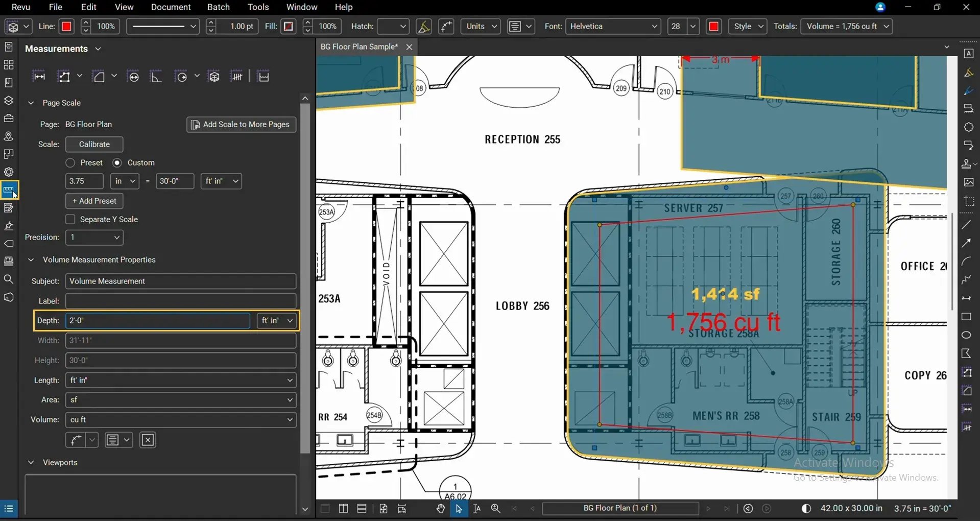Enable Separate Y Scale checkbox
The width and height of the screenshot is (980, 521).
click(70, 219)
